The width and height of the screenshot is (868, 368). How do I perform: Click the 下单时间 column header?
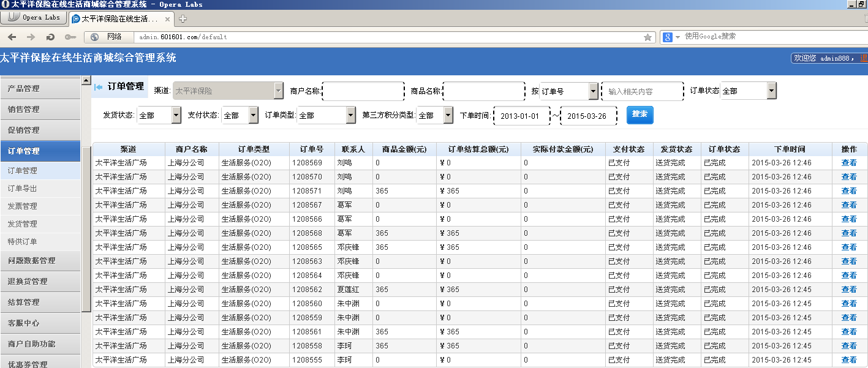[790, 149]
